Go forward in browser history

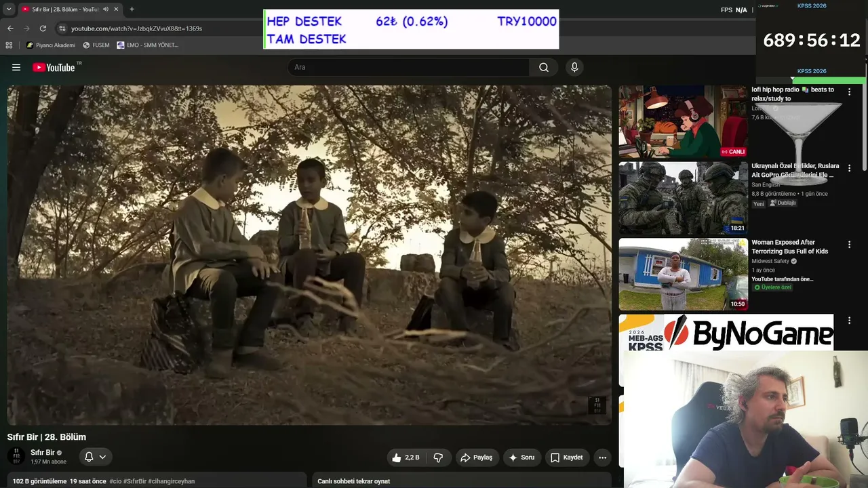26,28
